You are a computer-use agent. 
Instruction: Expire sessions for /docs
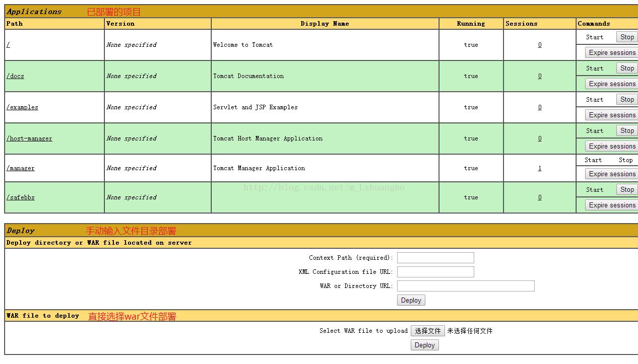point(612,84)
